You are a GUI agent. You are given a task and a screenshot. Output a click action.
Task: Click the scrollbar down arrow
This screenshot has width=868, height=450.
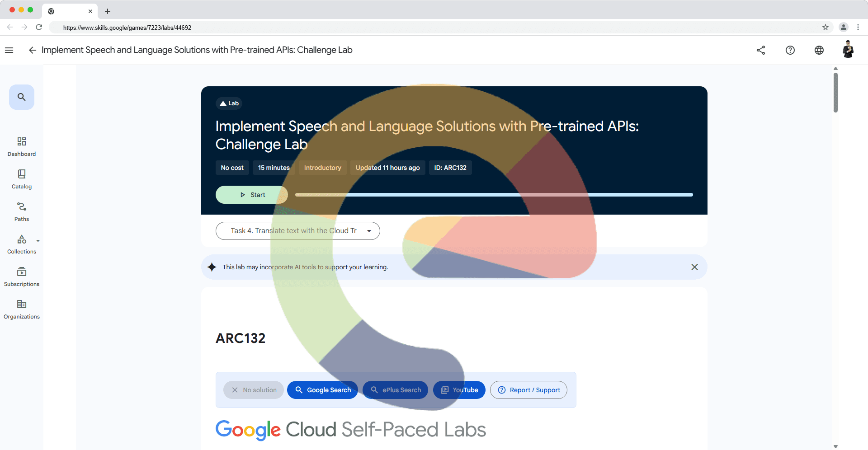click(x=835, y=446)
